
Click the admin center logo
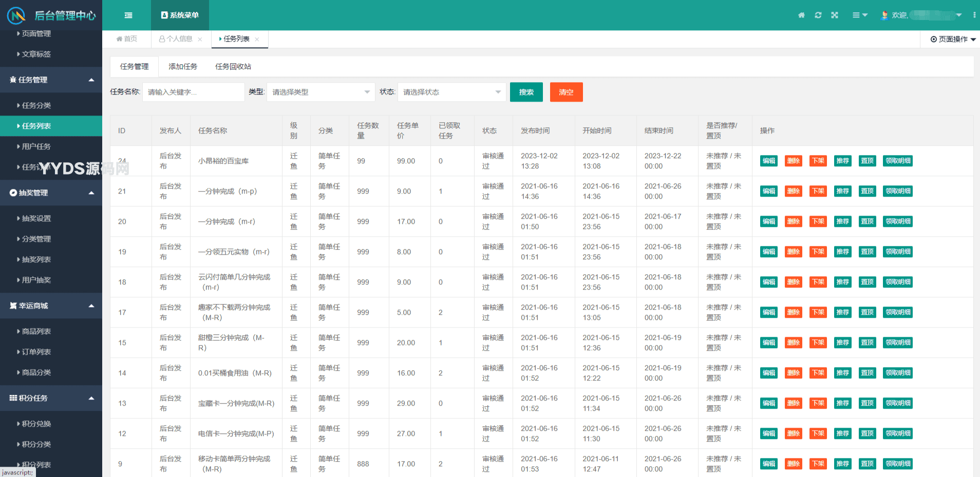pos(51,15)
